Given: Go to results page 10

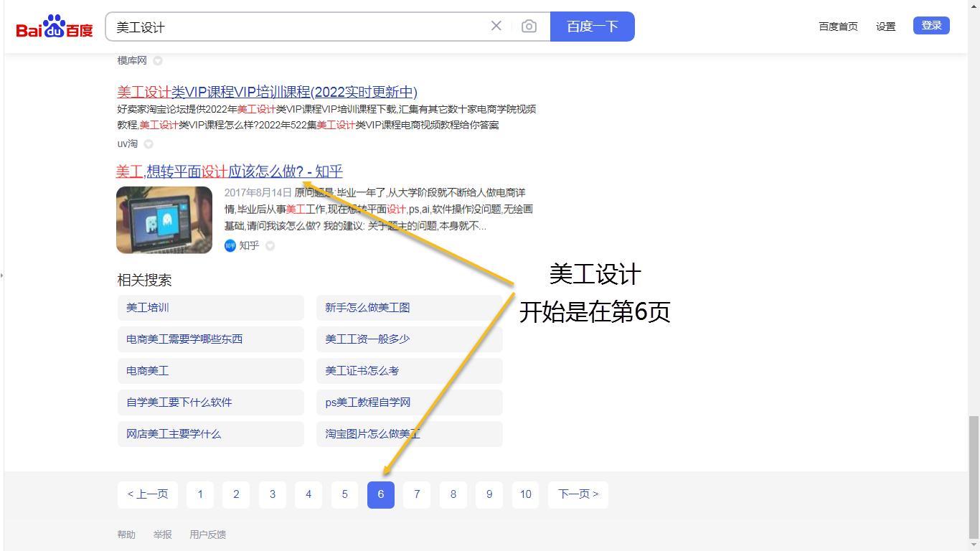Looking at the screenshot, I should click(x=525, y=494).
